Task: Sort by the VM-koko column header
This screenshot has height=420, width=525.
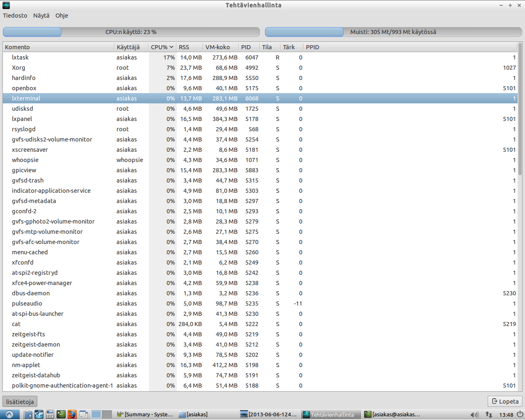Action: pyautogui.click(x=221, y=47)
